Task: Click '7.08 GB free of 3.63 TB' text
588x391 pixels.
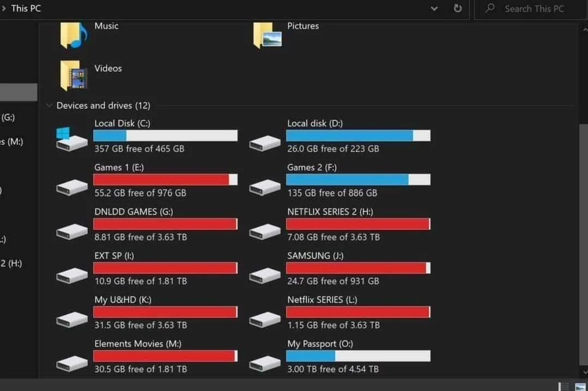Action: 334,237
